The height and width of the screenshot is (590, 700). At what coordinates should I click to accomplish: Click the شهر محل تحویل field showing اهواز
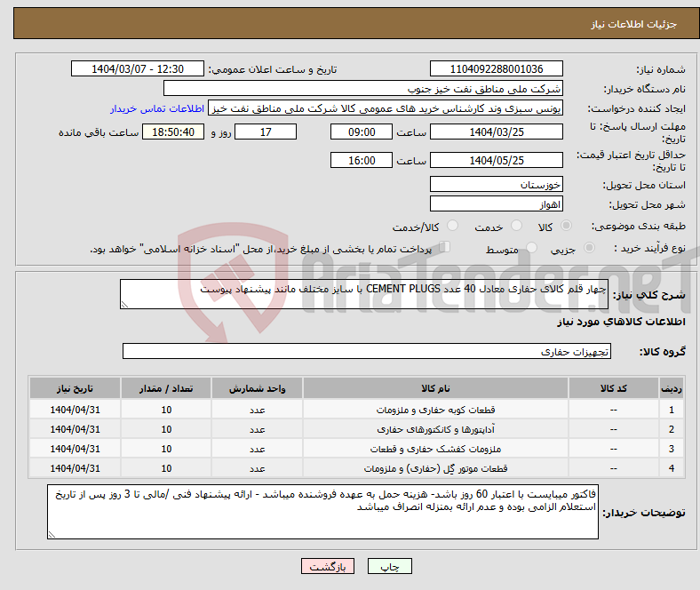pos(496,204)
